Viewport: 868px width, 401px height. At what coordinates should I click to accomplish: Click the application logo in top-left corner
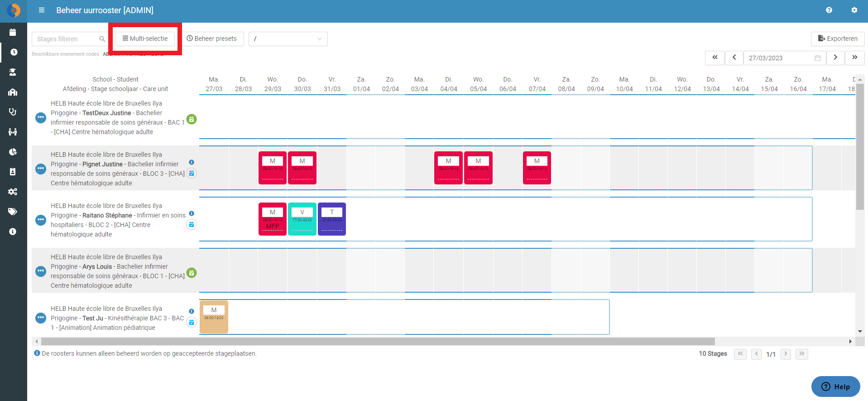[x=14, y=10]
